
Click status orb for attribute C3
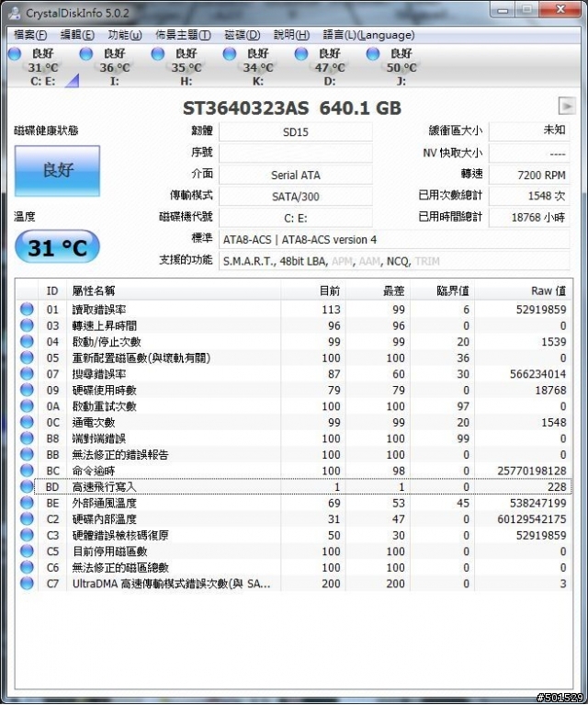coord(27,536)
